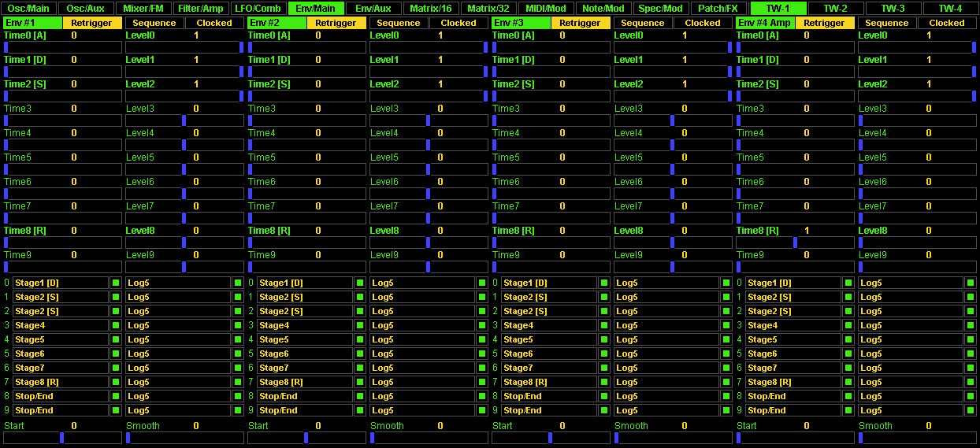
Task: Click the Env #4 Amp Time8 [R] slider
Action: click(x=796, y=243)
